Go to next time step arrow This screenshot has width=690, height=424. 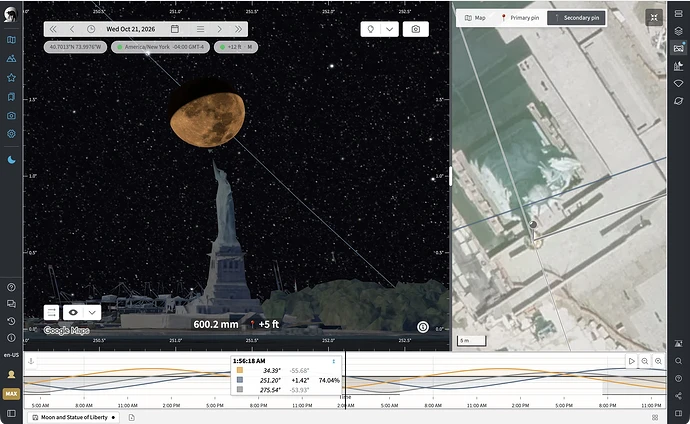click(219, 29)
